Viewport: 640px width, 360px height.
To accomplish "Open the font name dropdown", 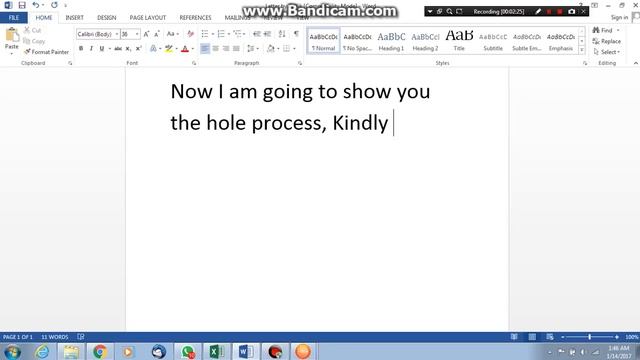I will point(117,34).
